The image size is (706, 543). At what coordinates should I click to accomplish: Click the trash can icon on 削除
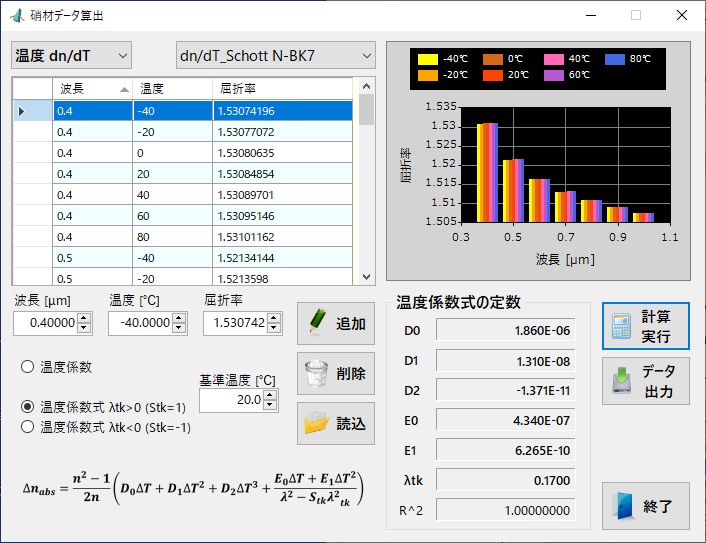[316, 373]
